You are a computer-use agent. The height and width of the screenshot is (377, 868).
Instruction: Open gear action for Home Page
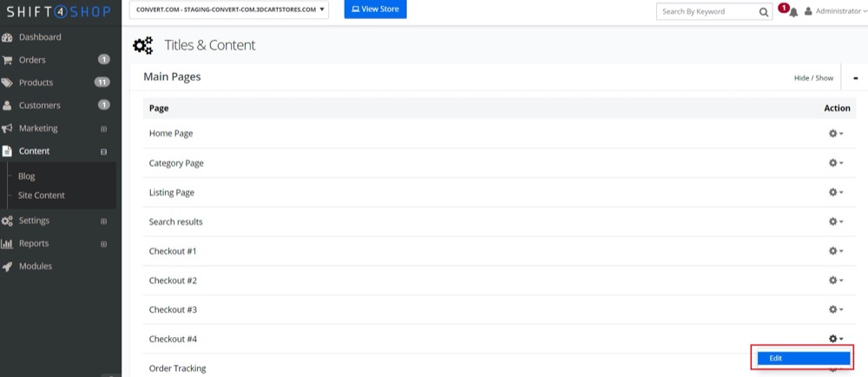[835, 134]
